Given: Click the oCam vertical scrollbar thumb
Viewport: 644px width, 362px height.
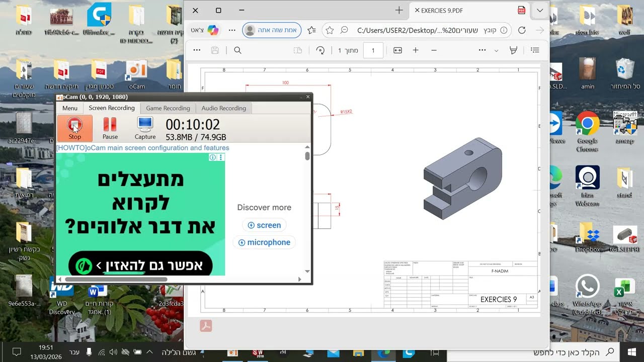Looking at the screenshot, I should coord(307,156).
